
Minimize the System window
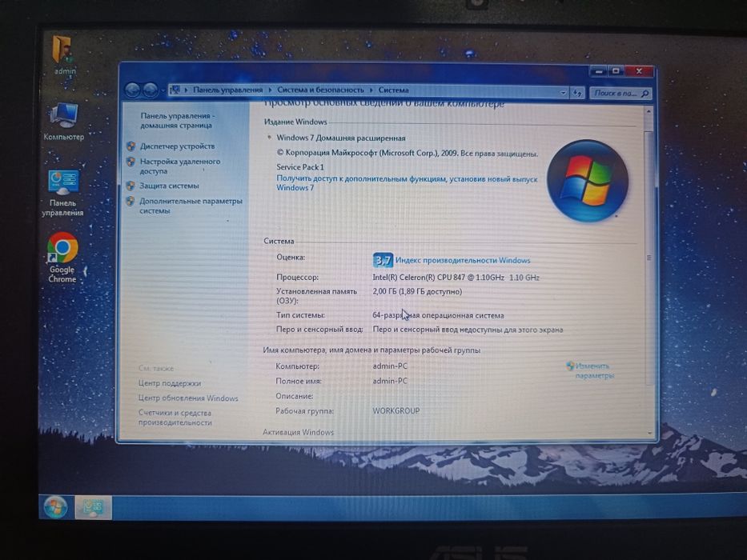click(600, 71)
